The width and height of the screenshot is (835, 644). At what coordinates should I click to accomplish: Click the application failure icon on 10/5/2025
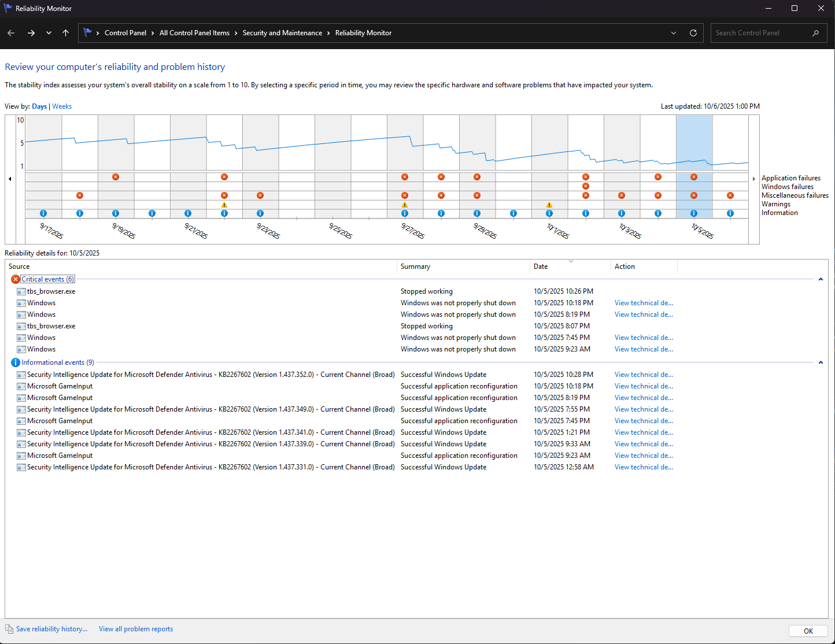tap(694, 177)
